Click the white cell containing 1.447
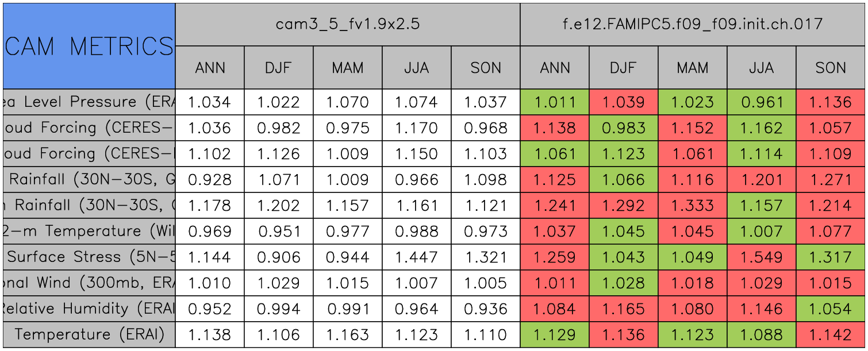868x351 pixels. pos(416,257)
